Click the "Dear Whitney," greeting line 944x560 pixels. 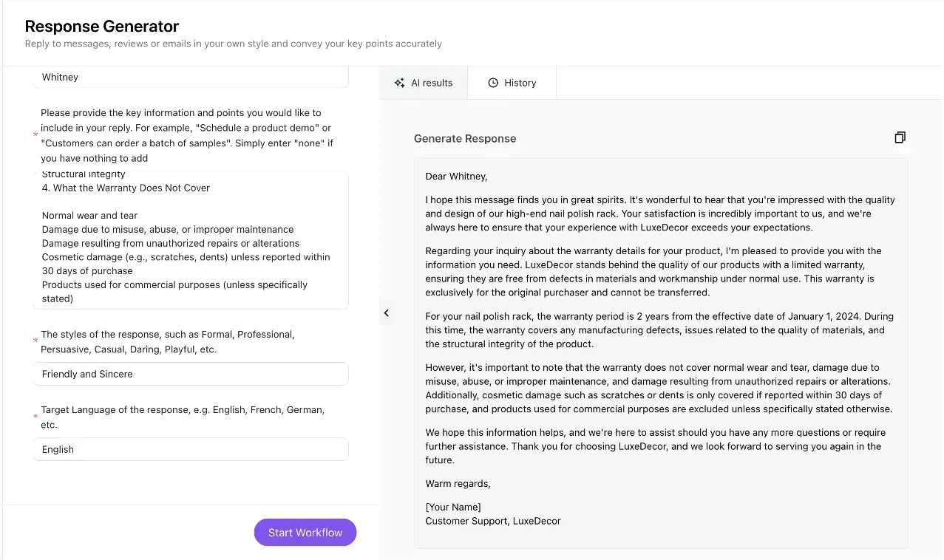click(x=456, y=176)
